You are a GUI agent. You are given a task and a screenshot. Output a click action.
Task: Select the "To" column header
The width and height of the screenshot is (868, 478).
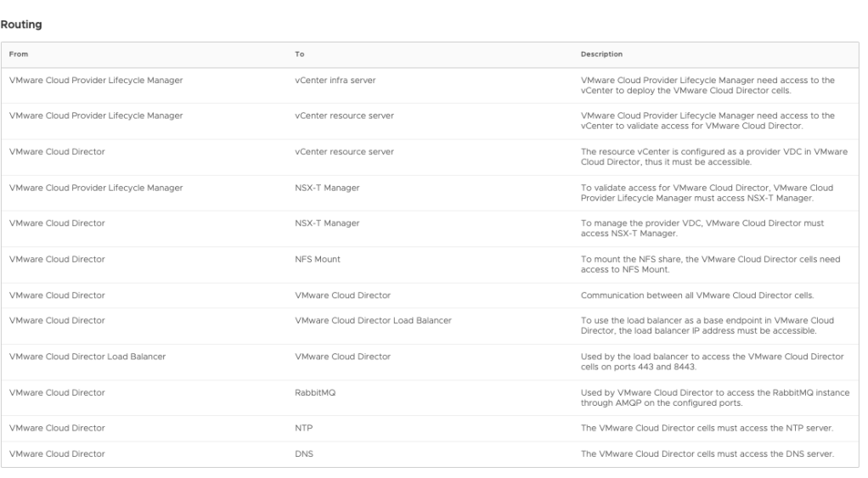299,55
